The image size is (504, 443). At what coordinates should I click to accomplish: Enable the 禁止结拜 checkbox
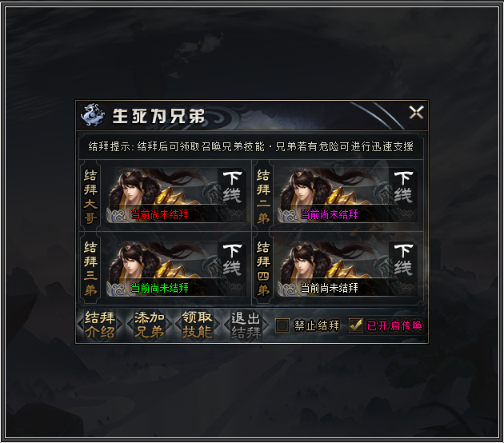pos(282,325)
